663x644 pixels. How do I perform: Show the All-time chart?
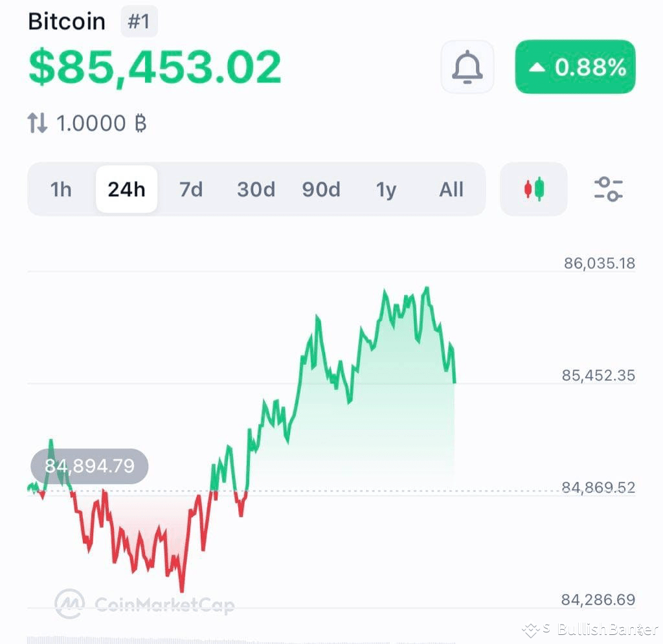tap(451, 189)
